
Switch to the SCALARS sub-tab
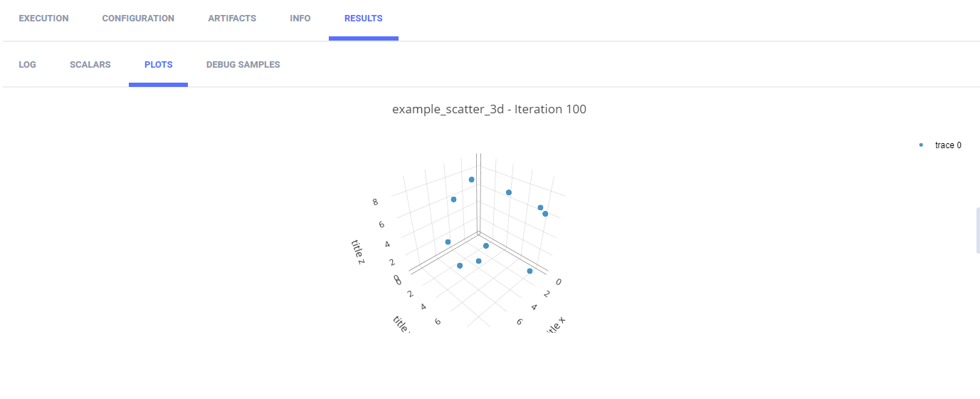pos(90,65)
